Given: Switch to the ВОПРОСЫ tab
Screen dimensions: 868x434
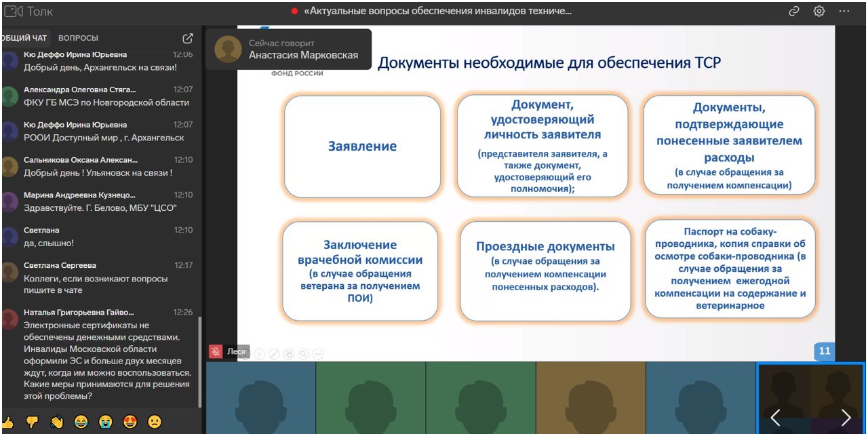Looking at the screenshot, I should [78, 38].
